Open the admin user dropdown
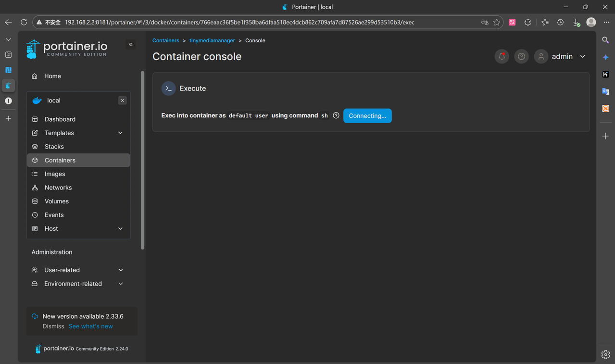The width and height of the screenshot is (615, 364). (x=561, y=56)
